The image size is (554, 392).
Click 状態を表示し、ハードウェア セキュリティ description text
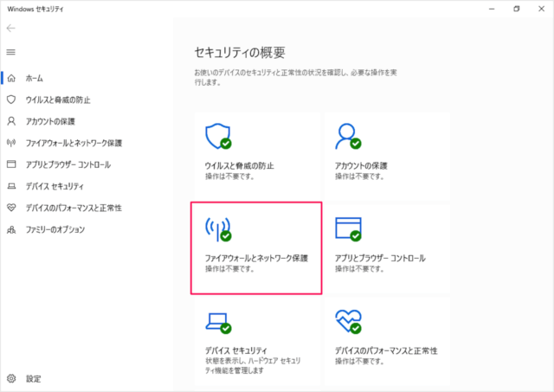(253, 365)
